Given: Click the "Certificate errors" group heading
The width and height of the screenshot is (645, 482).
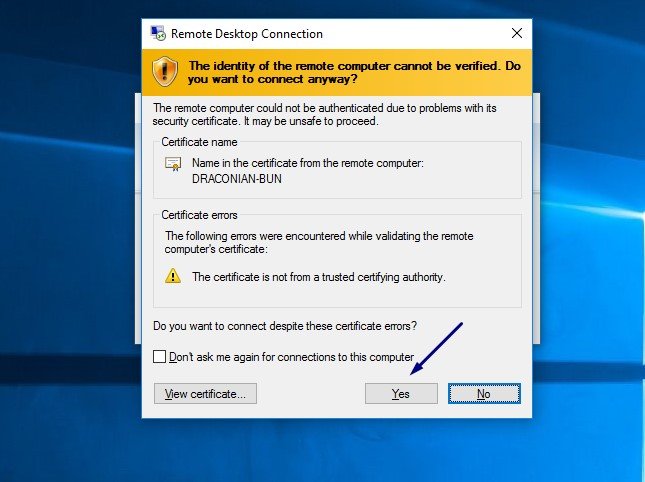Looking at the screenshot, I should [200, 215].
